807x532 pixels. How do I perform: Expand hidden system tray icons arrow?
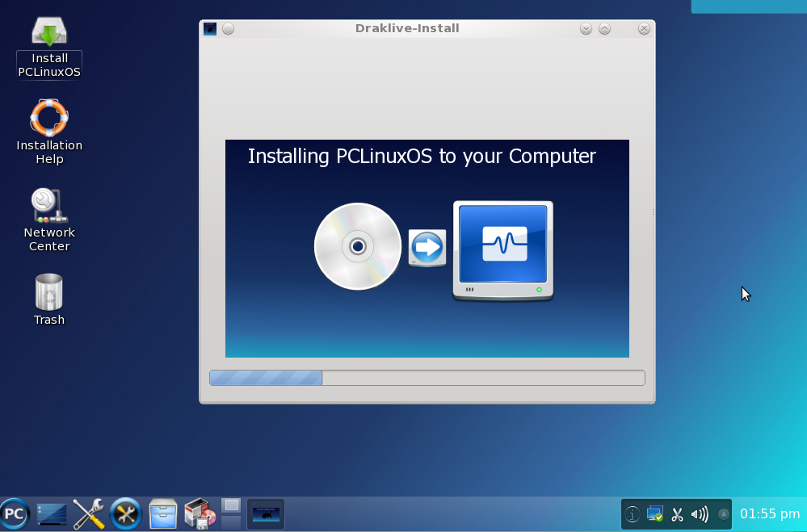coord(723,514)
